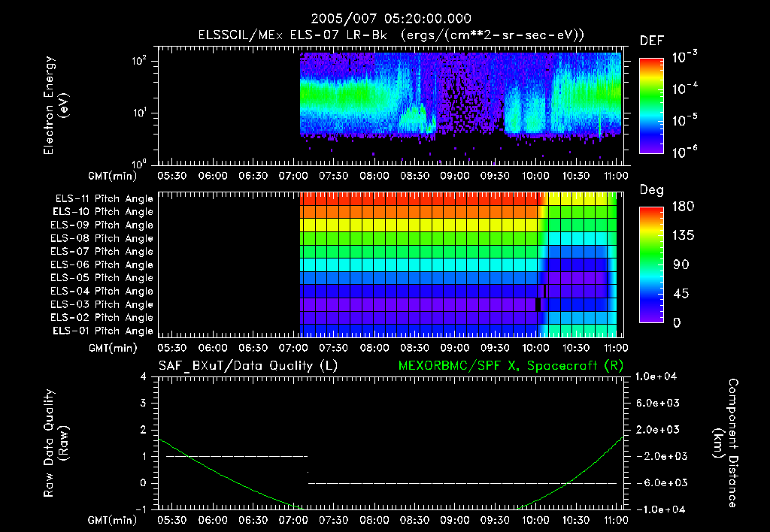Click the 2.0e+03 distance axis value
Screen dimensions: 770x532
(x=657, y=429)
